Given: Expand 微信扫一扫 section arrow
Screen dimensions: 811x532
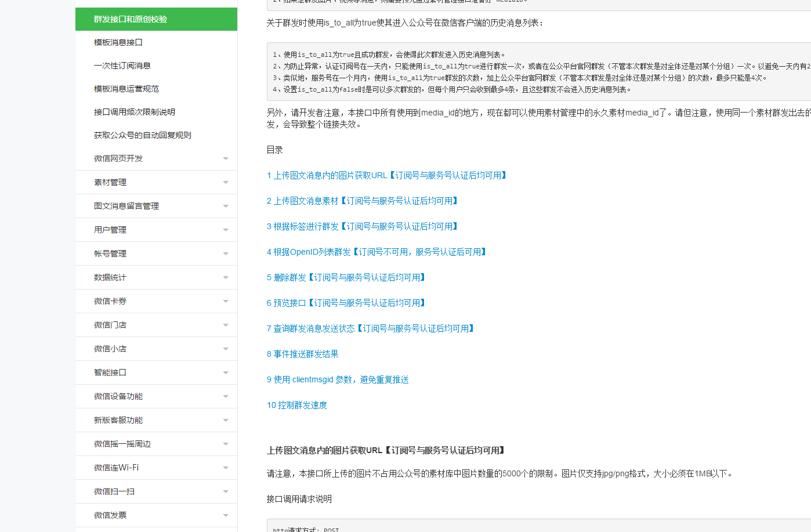Looking at the screenshot, I should pos(226,492).
